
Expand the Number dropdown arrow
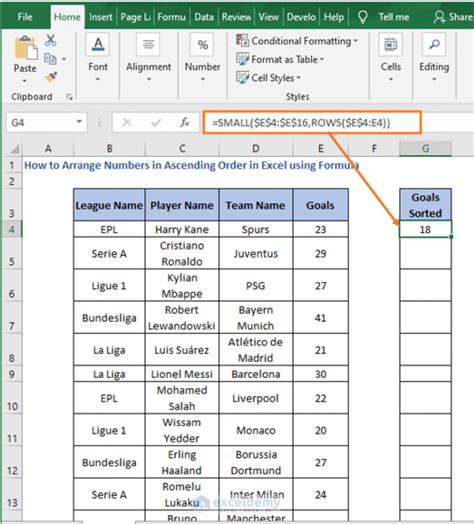[203, 80]
